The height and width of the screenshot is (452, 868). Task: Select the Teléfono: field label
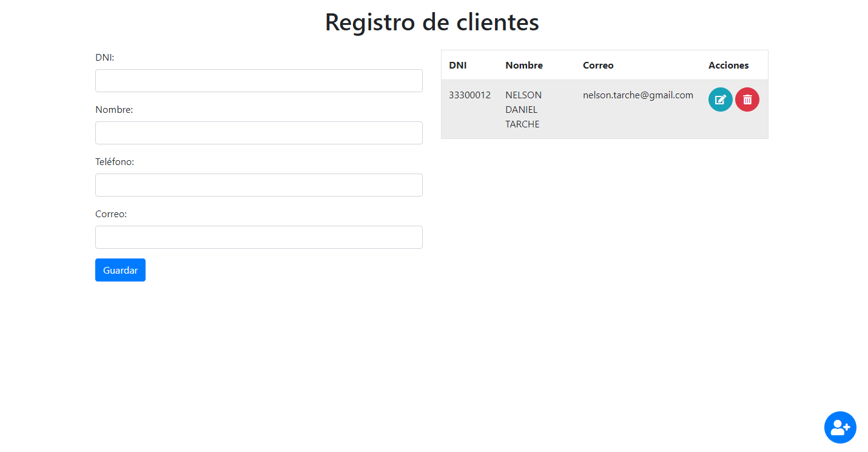pos(115,161)
